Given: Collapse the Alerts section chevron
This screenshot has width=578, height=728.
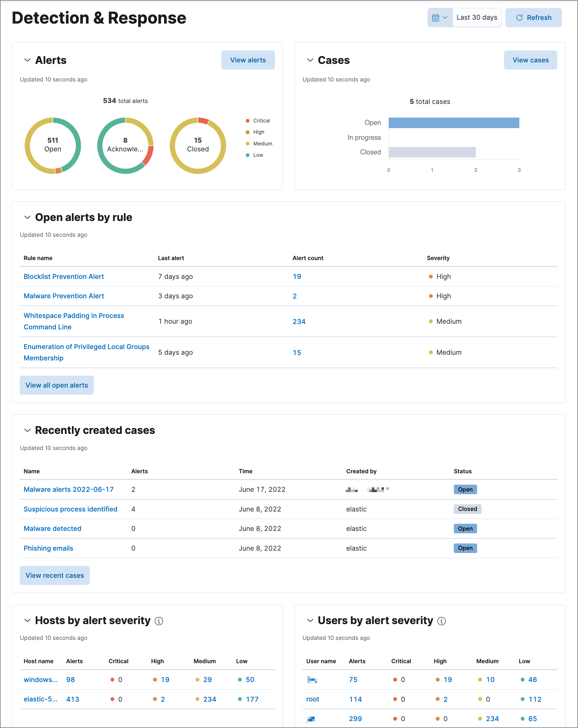Looking at the screenshot, I should [27, 60].
